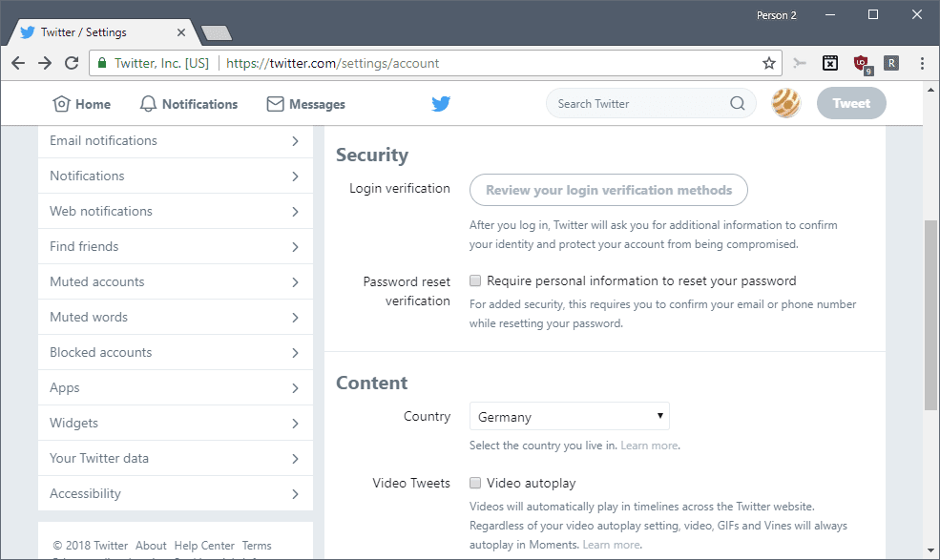Click the Help Center footer link
Image resolution: width=940 pixels, height=560 pixels.
[x=204, y=546]
